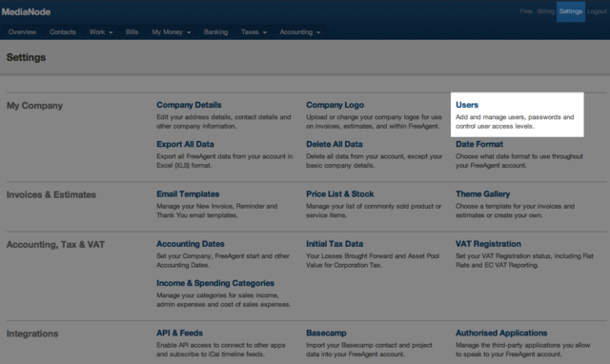The height and width of the screenshot is (364, 610).
Task: Open Company Details settings
Action: [x=189, y=105]
